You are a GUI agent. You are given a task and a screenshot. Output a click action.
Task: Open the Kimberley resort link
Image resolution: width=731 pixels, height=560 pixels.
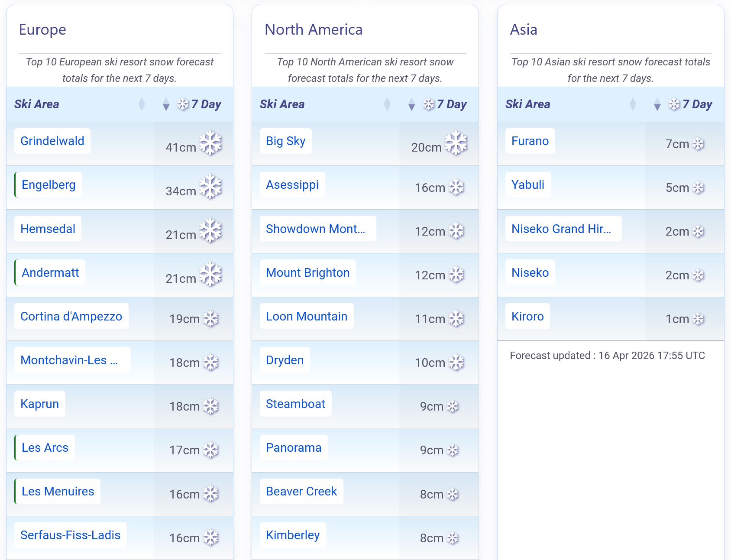click(293, 535)
